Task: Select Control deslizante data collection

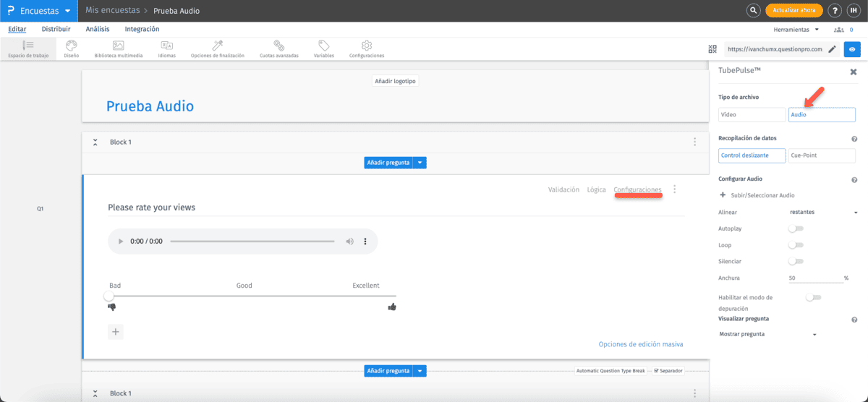Action: point(752,155)
